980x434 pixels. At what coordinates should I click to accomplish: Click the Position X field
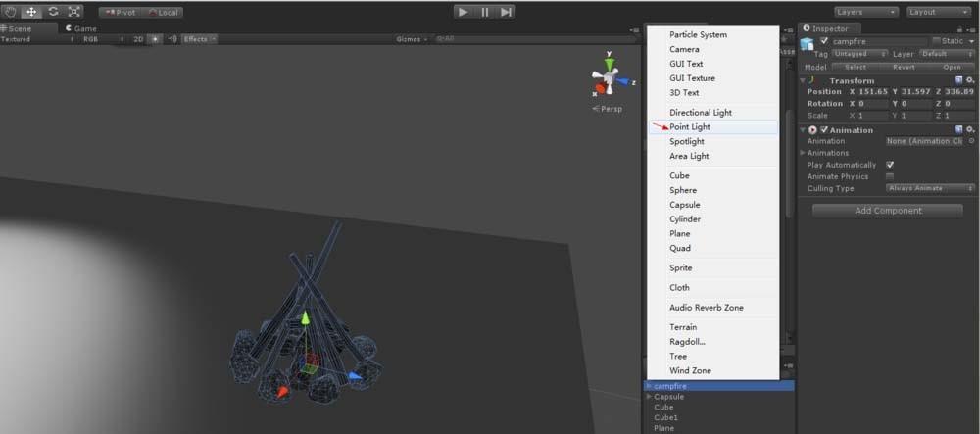coord(874,92)
